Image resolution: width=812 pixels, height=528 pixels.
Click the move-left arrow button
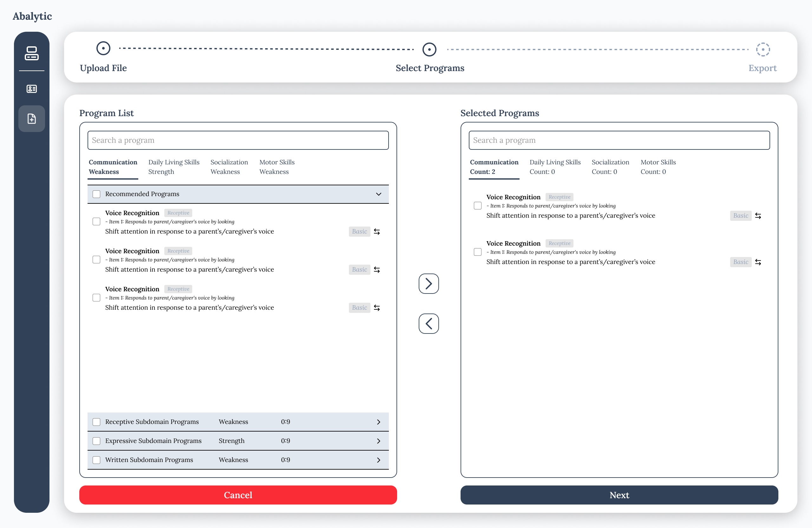429,324
